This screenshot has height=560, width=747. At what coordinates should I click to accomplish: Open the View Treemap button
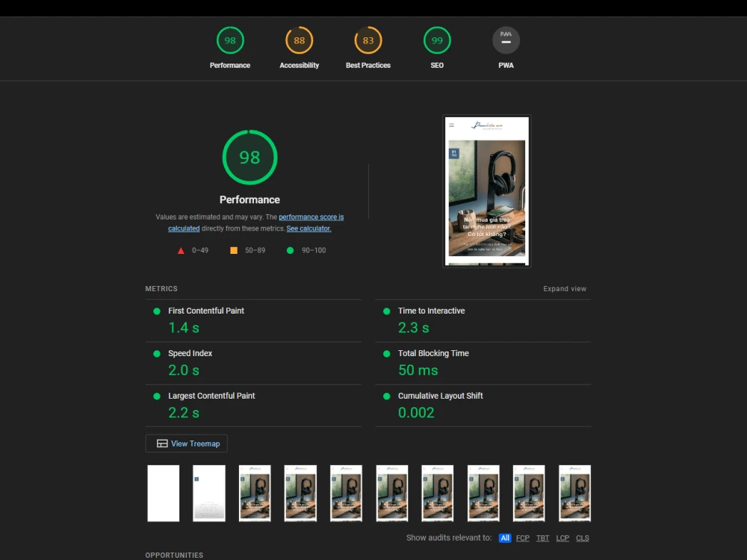coord(186,444)
